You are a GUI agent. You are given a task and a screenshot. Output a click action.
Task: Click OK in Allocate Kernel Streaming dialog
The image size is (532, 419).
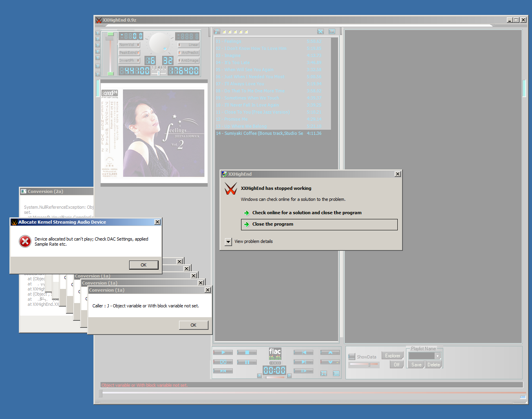point(144,265)
